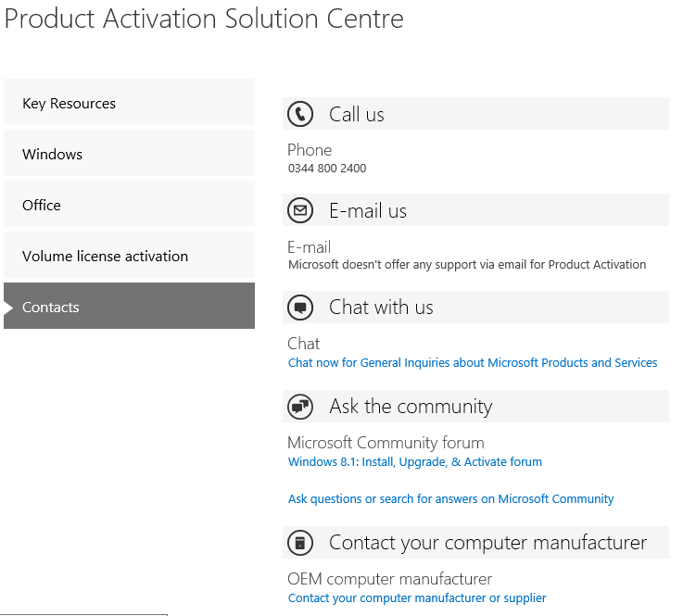
Task: Open the Key Resources section
Action: pos(129,103)
